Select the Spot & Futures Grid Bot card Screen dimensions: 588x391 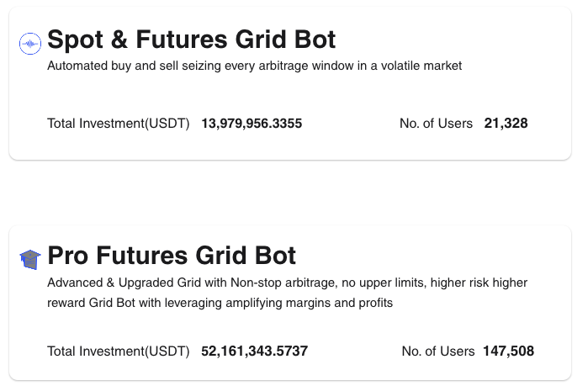(290, 83)
